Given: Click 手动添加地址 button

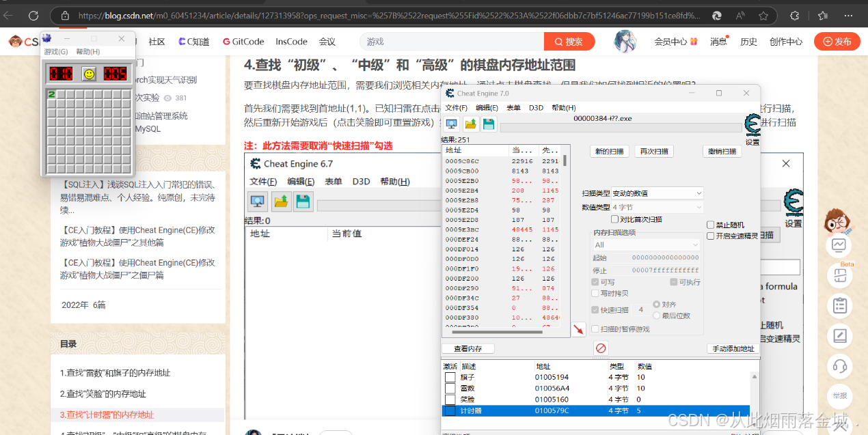Looking at the screenshot, I should pos(733,348).
